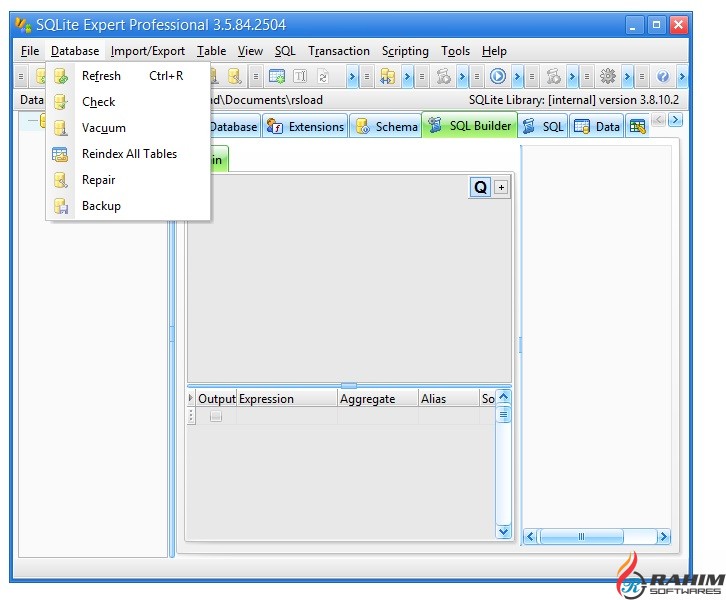Click the small refresh page toolbar icon
726x600 pixels.
(x=323, y=76)
